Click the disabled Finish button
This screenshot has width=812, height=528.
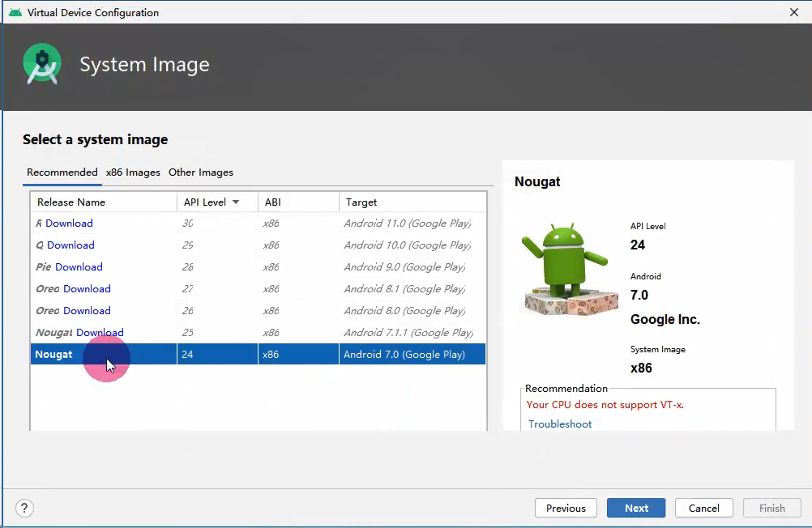772,508
